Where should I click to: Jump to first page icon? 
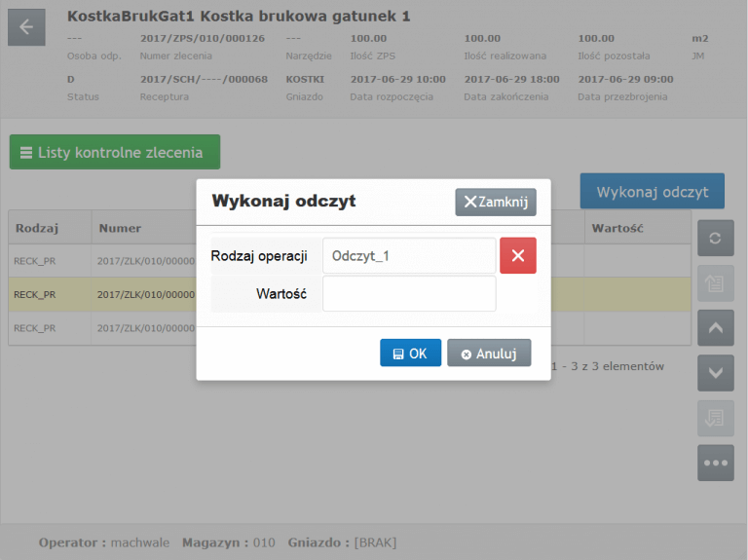click(x=716, y=283)
